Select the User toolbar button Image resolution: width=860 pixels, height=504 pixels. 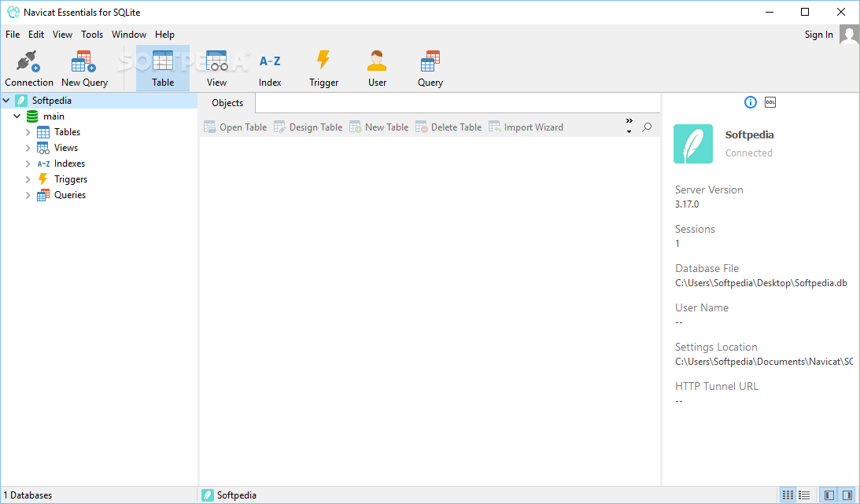[x=377, y=68]
